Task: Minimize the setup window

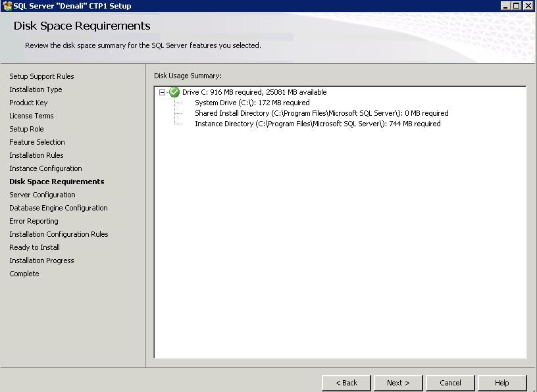Action: click(505, 6)
